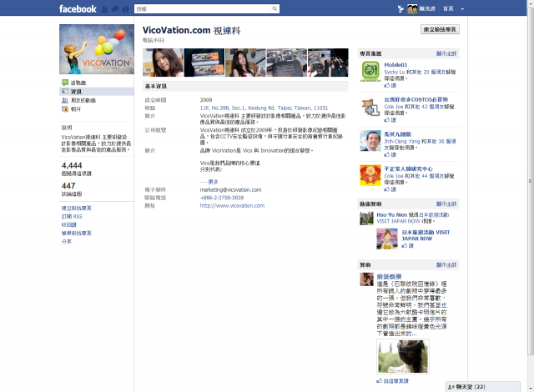Open third photo thumbnail of woman in white
This screenshot has width=534, height=392.
tap(245, 63)
